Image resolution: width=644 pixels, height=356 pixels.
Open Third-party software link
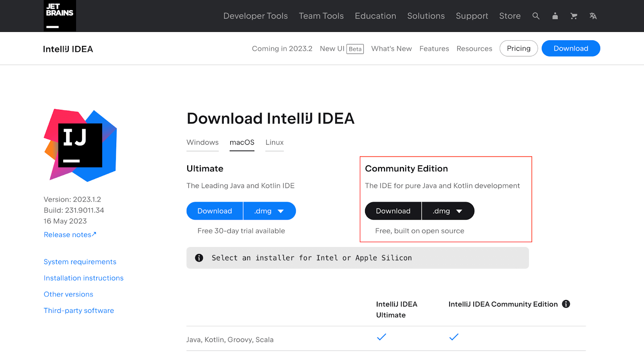tap(79, 311)
